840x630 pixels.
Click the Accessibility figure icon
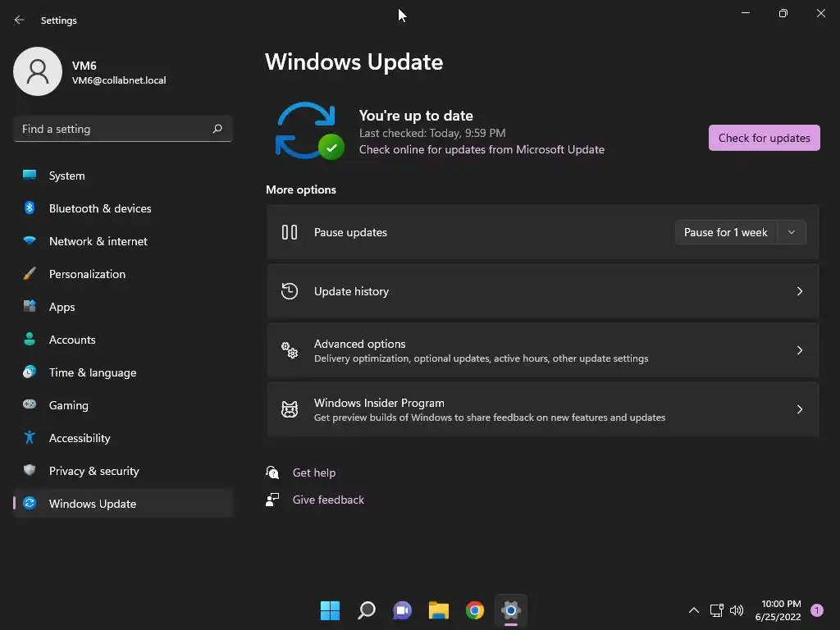pyautogui.click(x=30, y=438)
